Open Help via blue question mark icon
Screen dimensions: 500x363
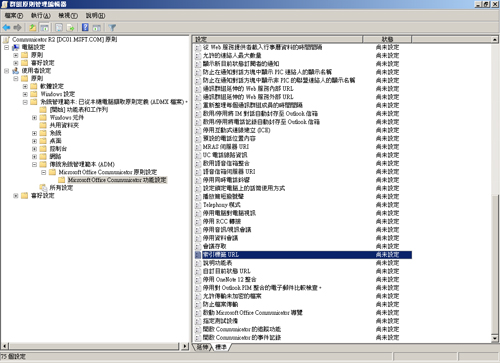(85, 27)
